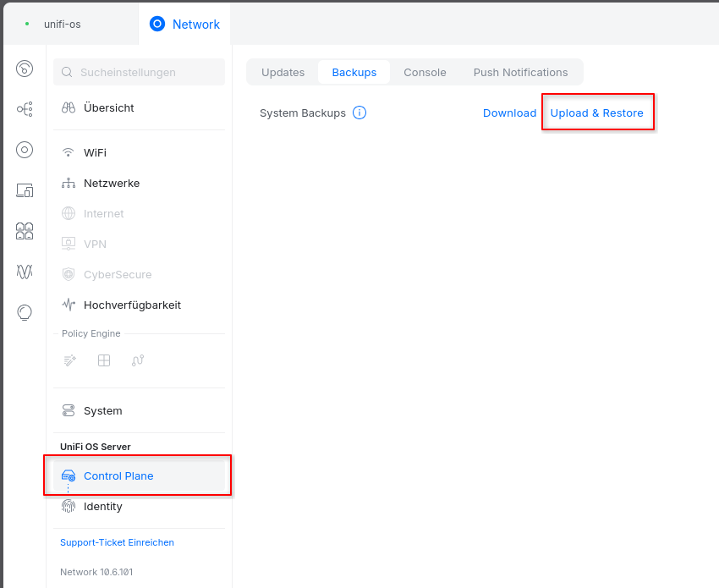Click the UniFi OS Server heading

click(x=96, y=447)
